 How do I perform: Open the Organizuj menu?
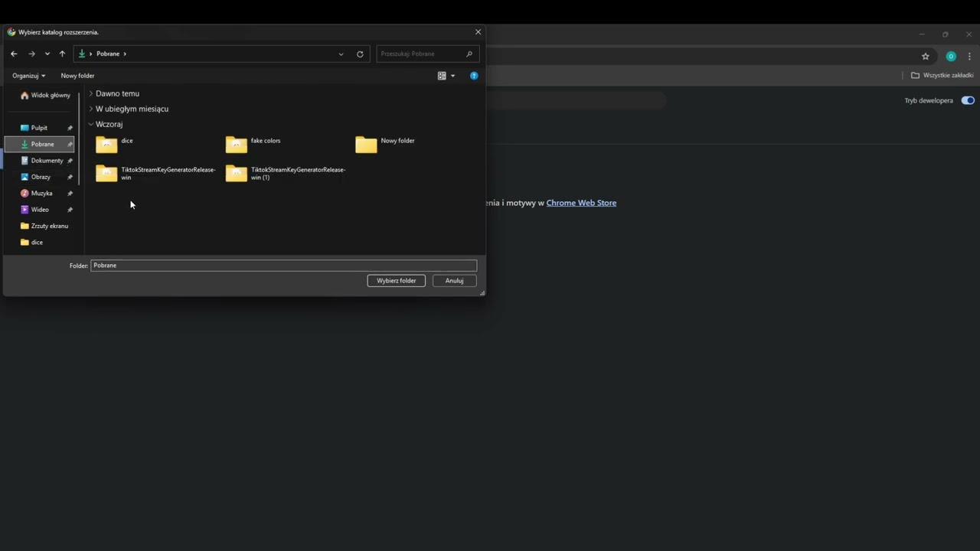click(29, 76)
